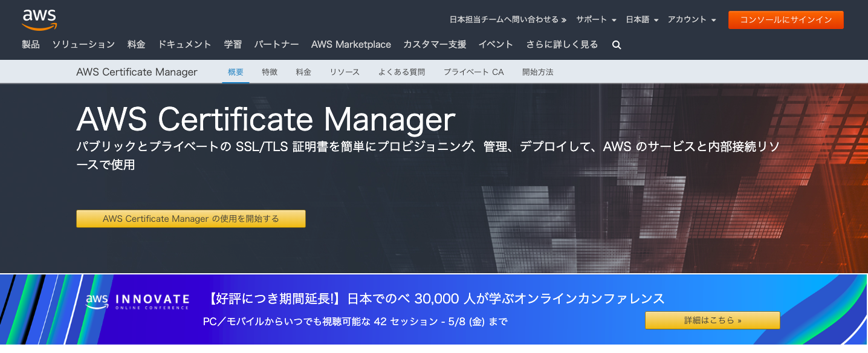Image resolution: width=868 pixels, height=353 pixels.
Task: Click AWS Certificate Manager の使用を開始する button
Action: [x=191, y=219]
